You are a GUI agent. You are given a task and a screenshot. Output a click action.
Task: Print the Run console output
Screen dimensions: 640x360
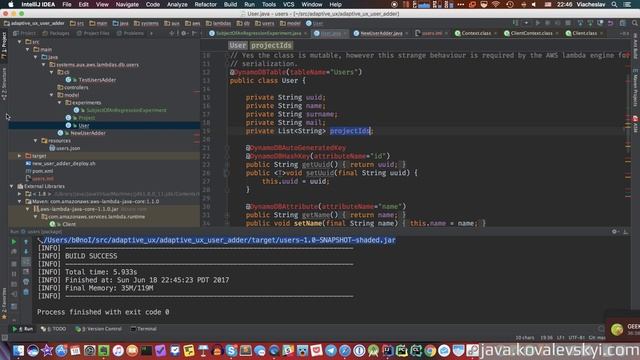coord(26,282)
